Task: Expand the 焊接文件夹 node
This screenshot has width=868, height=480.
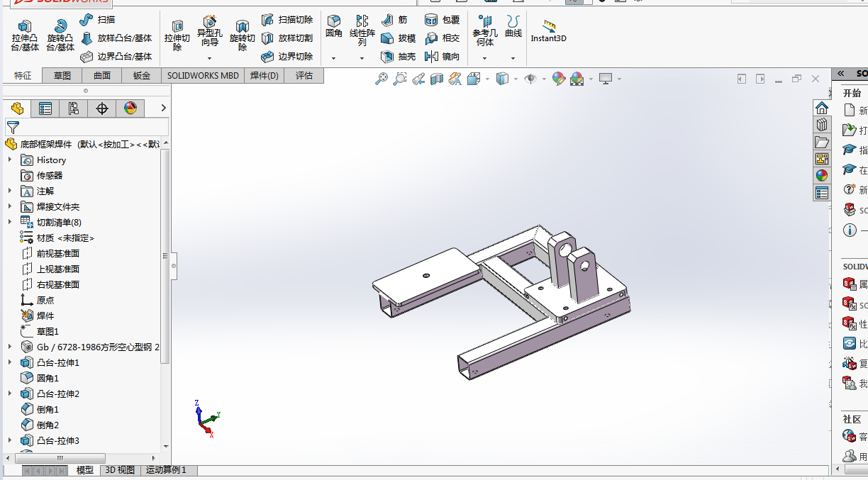Action: point(10,207)
